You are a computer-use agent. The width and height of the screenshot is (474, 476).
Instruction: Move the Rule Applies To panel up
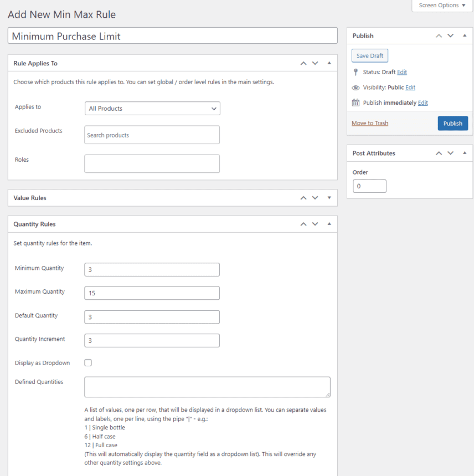point(303,63)
